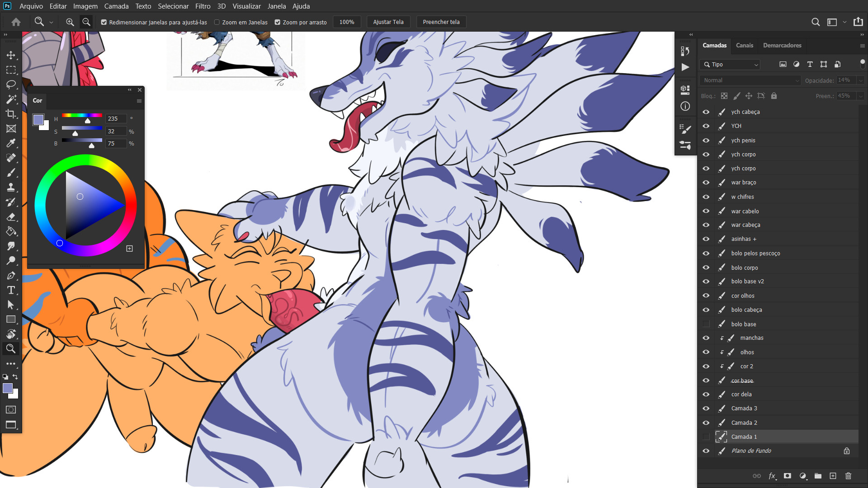Switch to the Demarcadores tab
868x488 pixels.
click(782, 45)
